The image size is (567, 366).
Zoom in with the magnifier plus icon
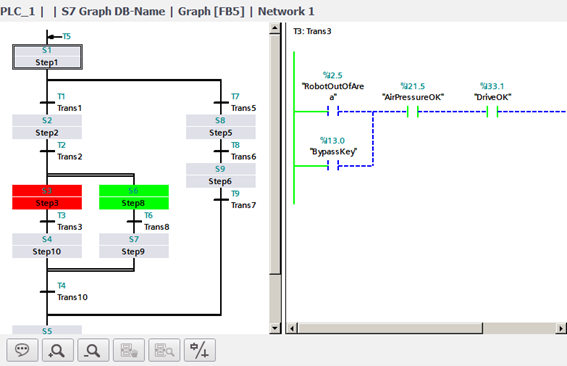pyautogui.click(x=57, y=350)
